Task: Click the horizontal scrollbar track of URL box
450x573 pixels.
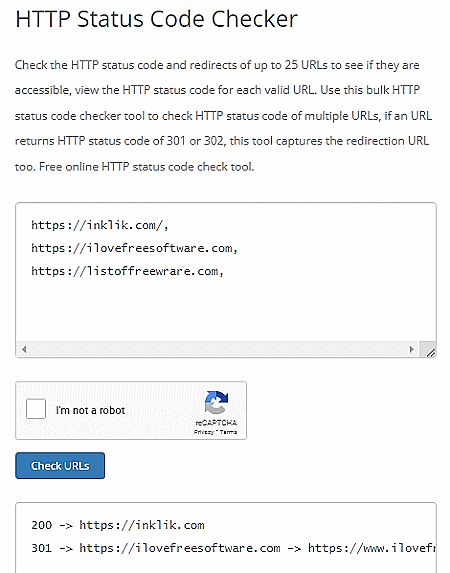Action: (x=218, y=349)
